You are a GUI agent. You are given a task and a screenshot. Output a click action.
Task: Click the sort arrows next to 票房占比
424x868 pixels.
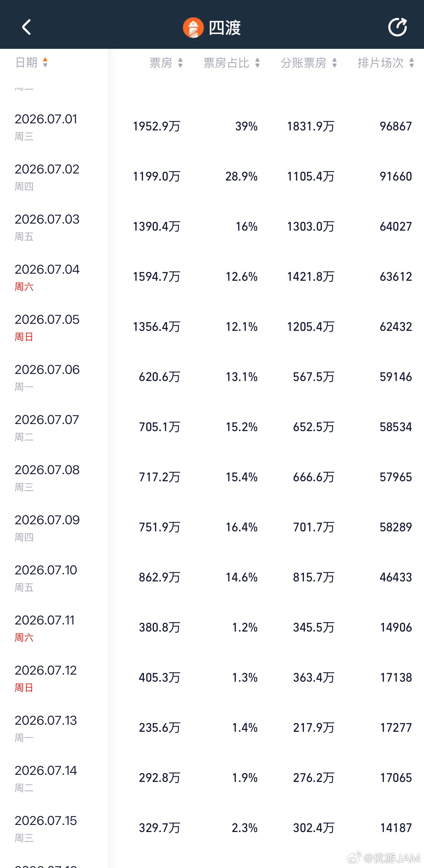[x=258, y=62]
